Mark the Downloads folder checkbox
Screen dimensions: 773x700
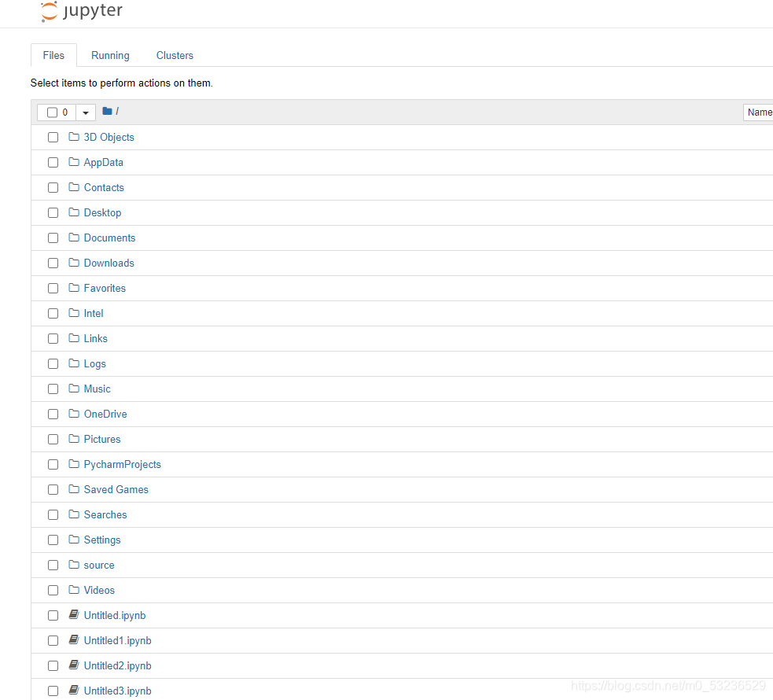tap(53, 263)
